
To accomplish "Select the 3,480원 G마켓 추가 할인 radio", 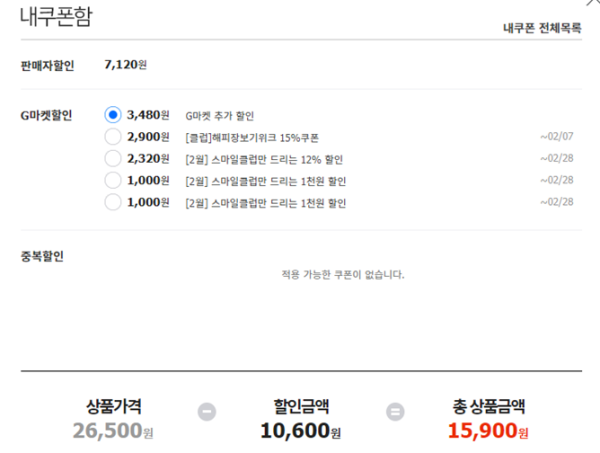I will 113,114.
